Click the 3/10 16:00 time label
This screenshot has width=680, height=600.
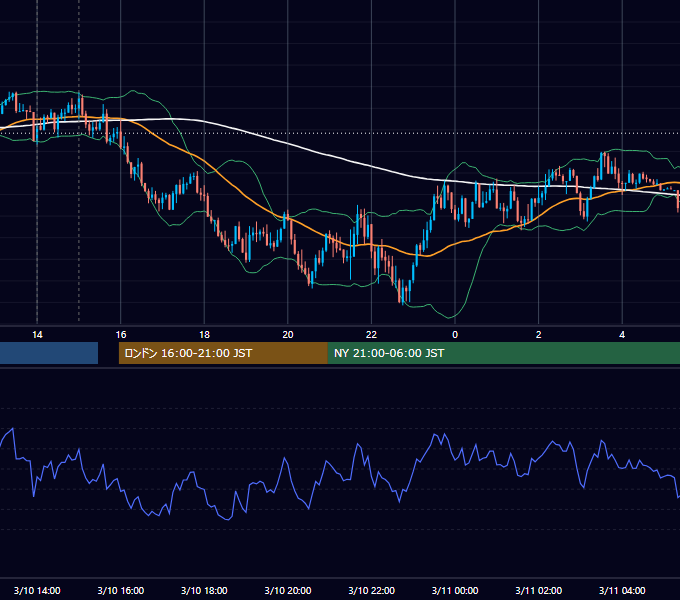tap(121, 590)
